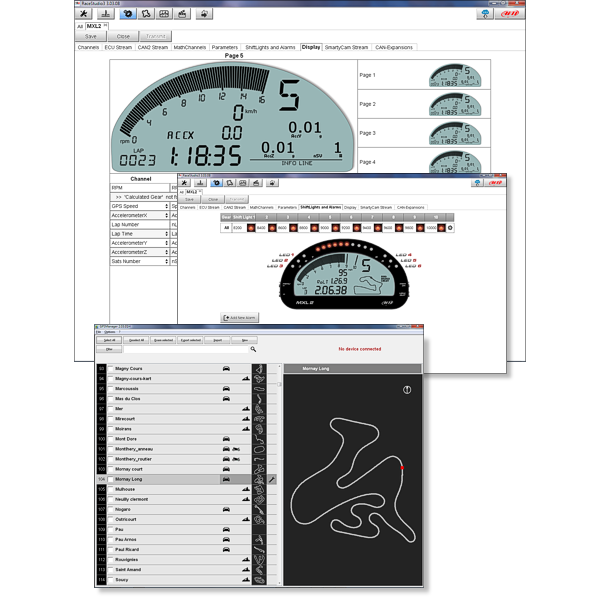Image resolution: width=600 pixels, height=600 pixels.
Task: Click the magnifier search icon in track manager
Action: point(254,349)
